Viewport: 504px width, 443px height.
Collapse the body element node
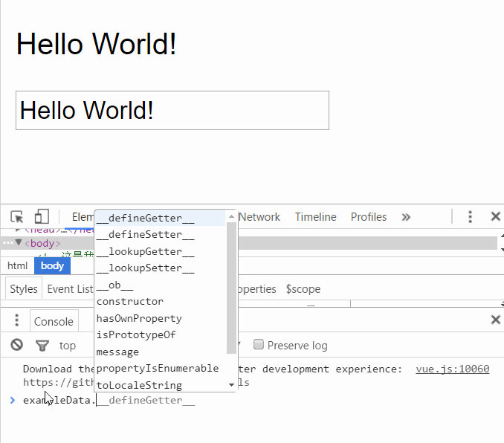coord(19,243)
